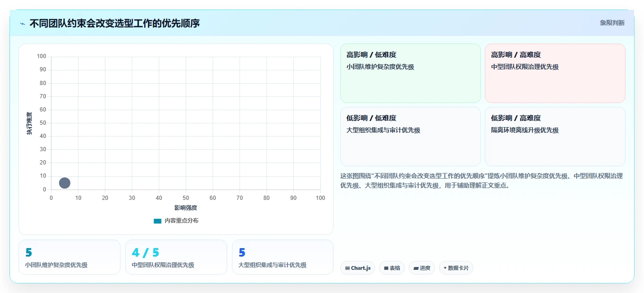
Task: Open the 低影响 / 低难度 quadrant card
Action: [411, 137]
